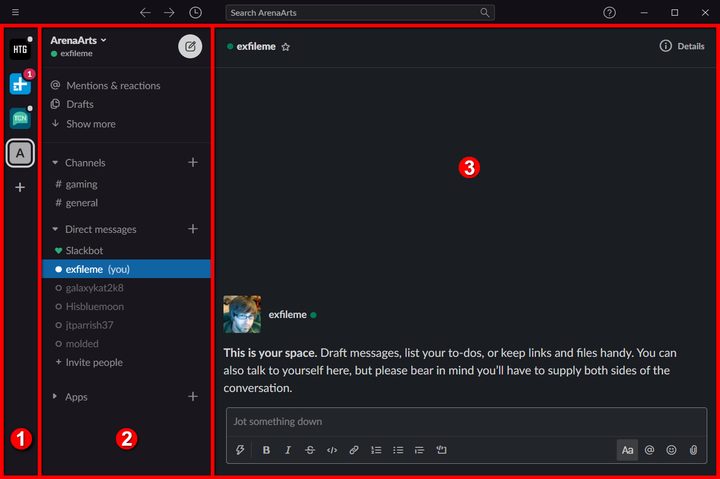The height and width of the screenshot is (479, 720).
Task: Open direct message with Hisbluemoon
Action: pos(126,306)
